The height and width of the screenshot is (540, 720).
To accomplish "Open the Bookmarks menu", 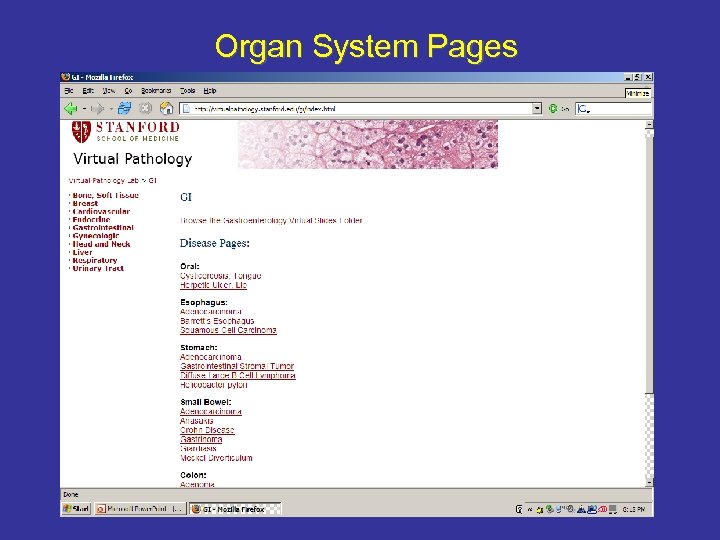I will click(x=156, y=91).
